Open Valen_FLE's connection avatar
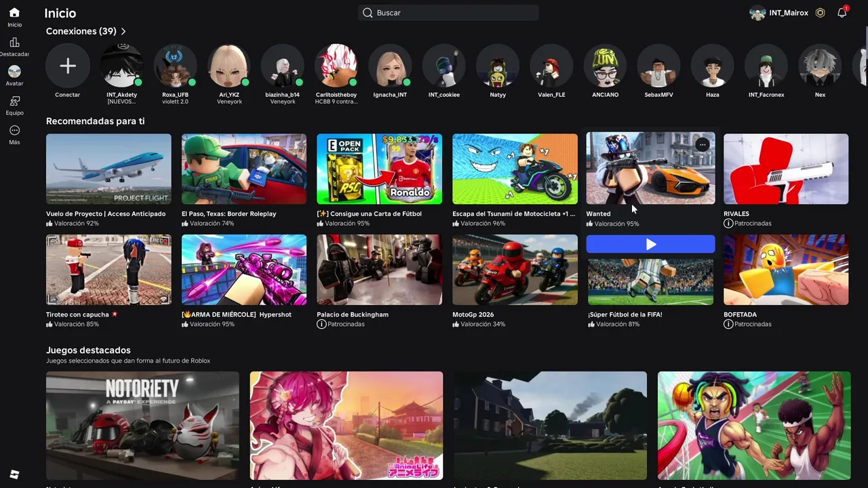 point(551,66)
